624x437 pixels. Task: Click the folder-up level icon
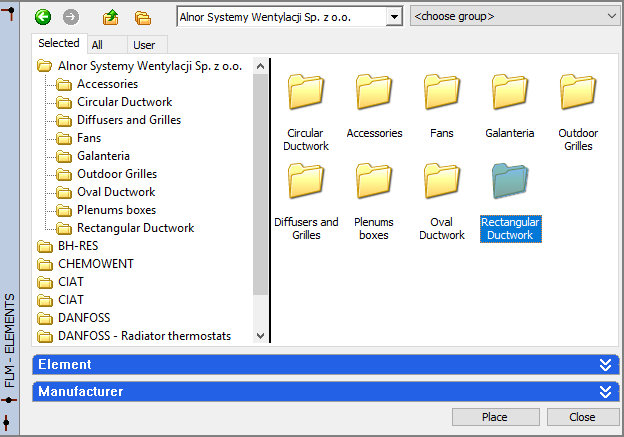click(x=111, y=17)
